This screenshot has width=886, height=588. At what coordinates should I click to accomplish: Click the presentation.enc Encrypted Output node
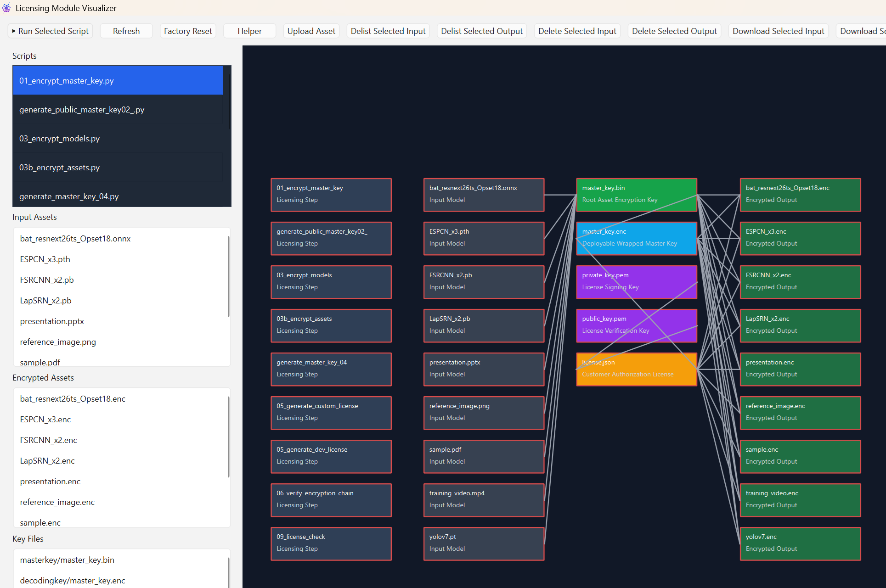pos(801,369)
